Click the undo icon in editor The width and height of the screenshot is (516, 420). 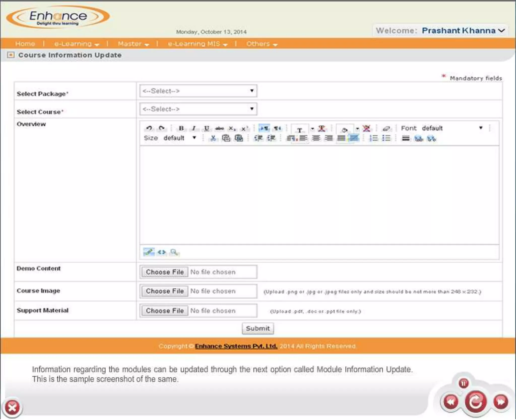(149, 128)
